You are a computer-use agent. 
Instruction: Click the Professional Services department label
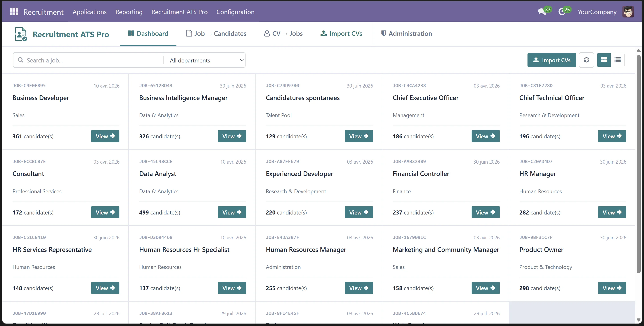(37, 191)
